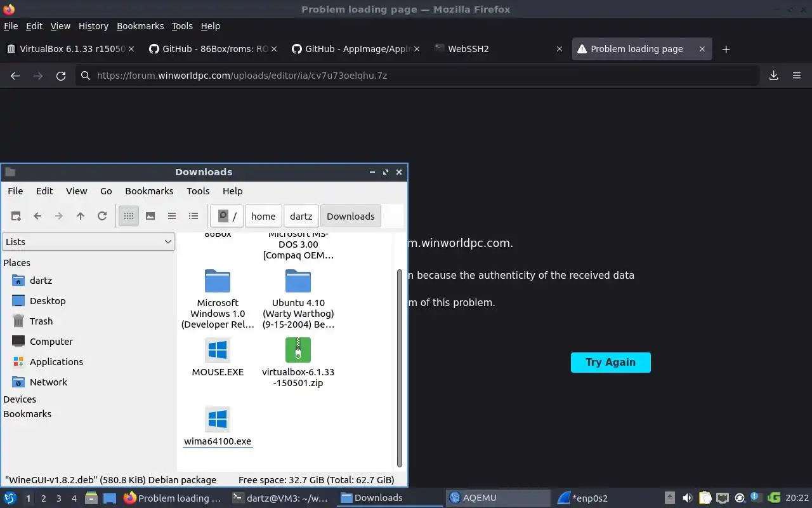This screenshot has height=508, width=812.
Task: Switch file manager to compact list view
Action: tap(172, 216)
